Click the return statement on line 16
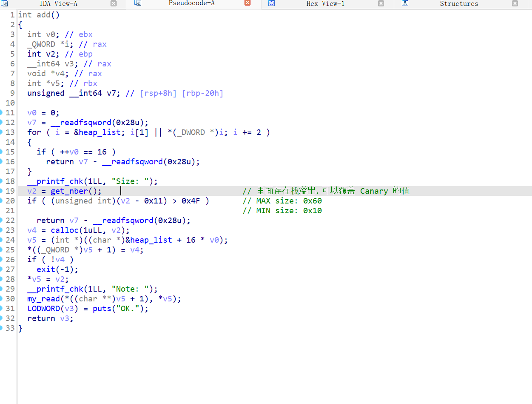Image resolution: width=532 pixels, height=404 pixels. [x=123, y=162]
